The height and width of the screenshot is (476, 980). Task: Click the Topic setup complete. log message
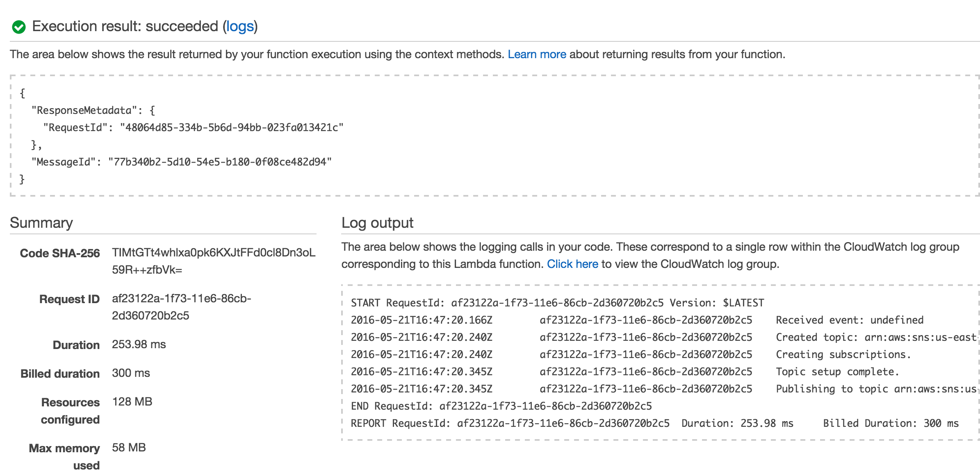coord(838,372)
